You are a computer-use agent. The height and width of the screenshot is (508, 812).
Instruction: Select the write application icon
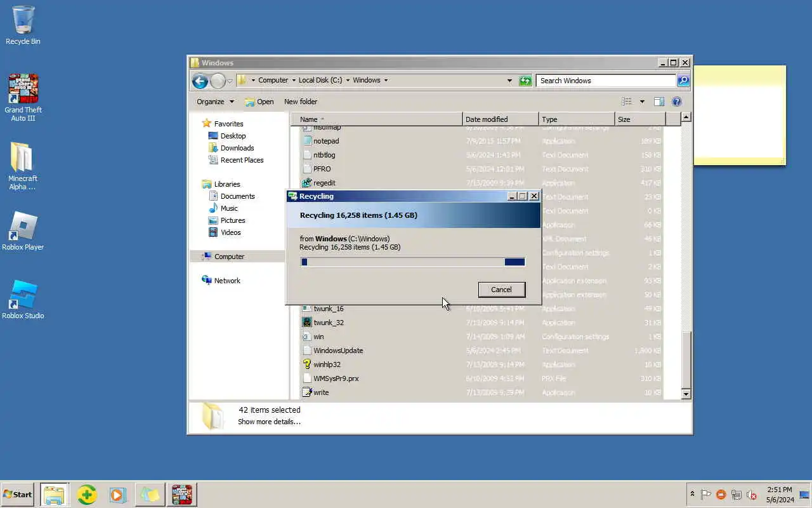click(x=307, y=392)
